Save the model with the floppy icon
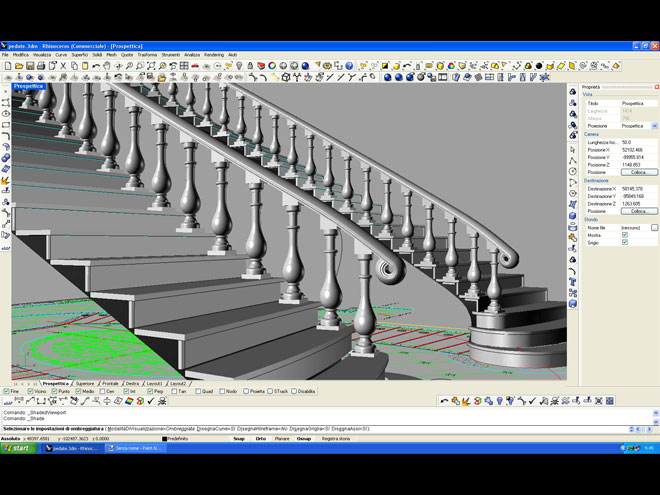The width and height of the screenshot is (660, 495). click(x=30, y=66)
